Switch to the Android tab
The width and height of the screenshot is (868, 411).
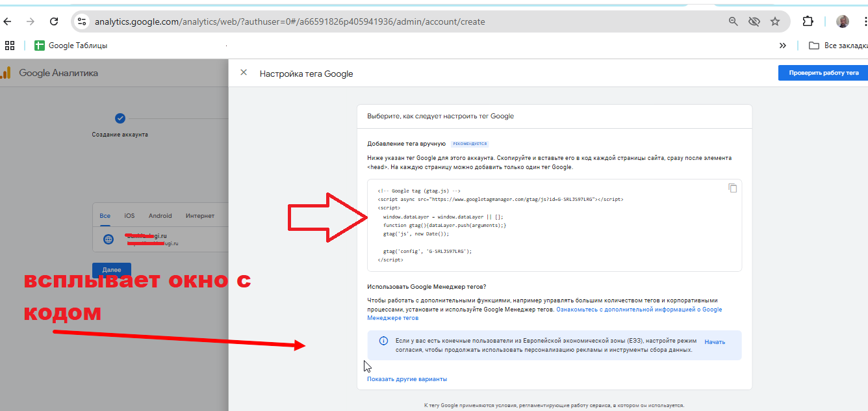(x=160, y=216)
